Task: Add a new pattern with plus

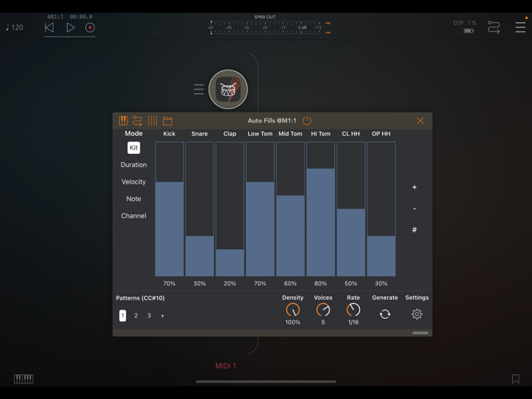Action: click(162, 315)
